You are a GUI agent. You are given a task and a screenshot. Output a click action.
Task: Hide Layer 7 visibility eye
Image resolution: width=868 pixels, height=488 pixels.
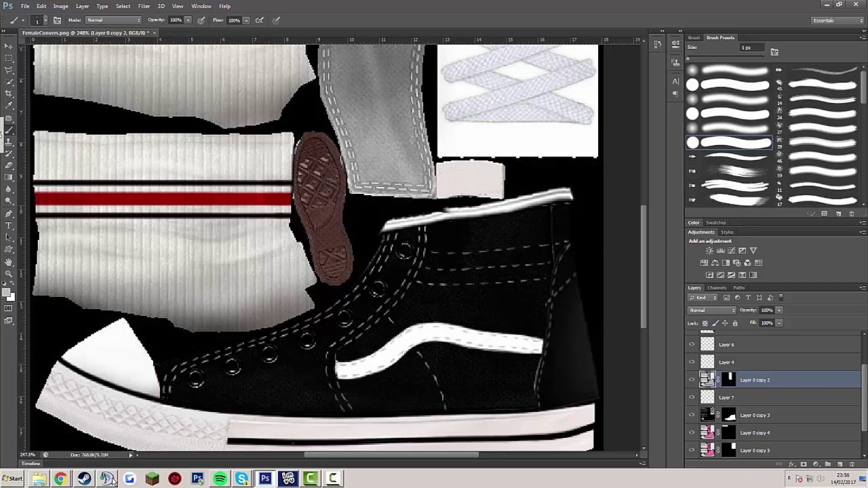click(692, 397)
